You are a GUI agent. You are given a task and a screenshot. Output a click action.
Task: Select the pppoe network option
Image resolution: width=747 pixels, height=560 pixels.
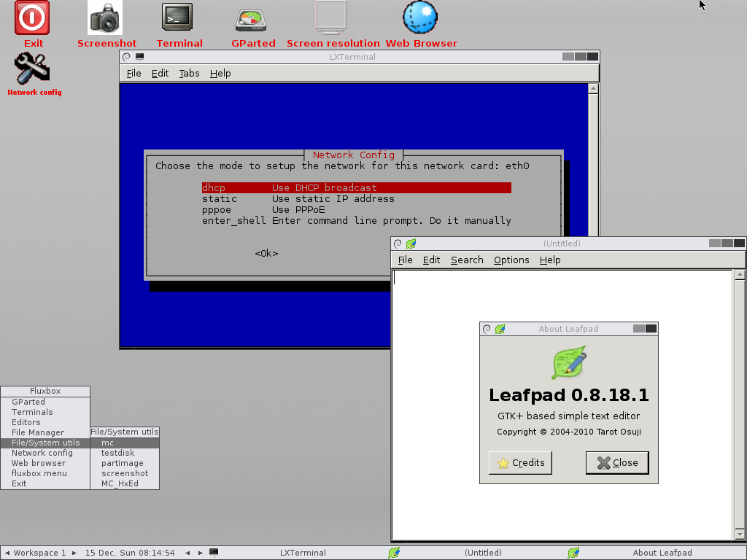pyautogui.click(x=356, y=209)
